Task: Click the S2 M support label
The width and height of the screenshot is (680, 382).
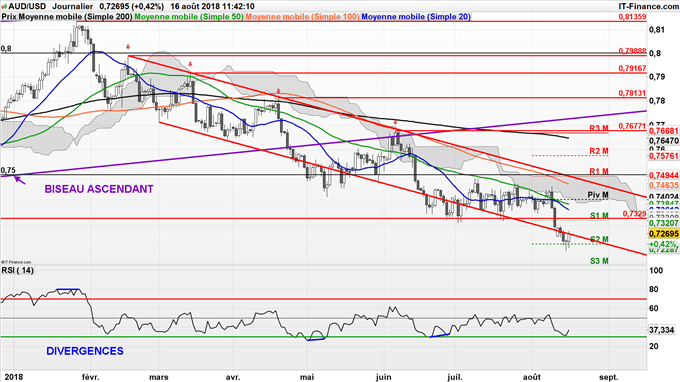Action: tap(599, 239)
